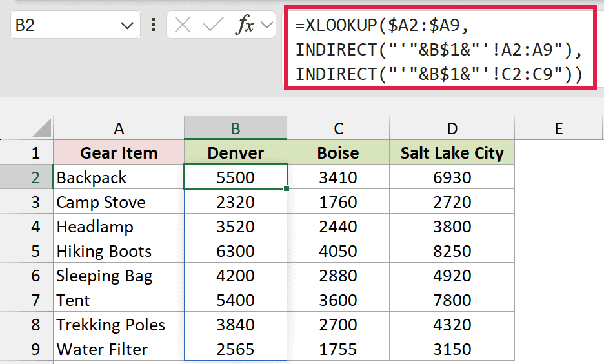Click Denver value 3840
The width and height of the screenshot is (604, 364).
point(236,325)
